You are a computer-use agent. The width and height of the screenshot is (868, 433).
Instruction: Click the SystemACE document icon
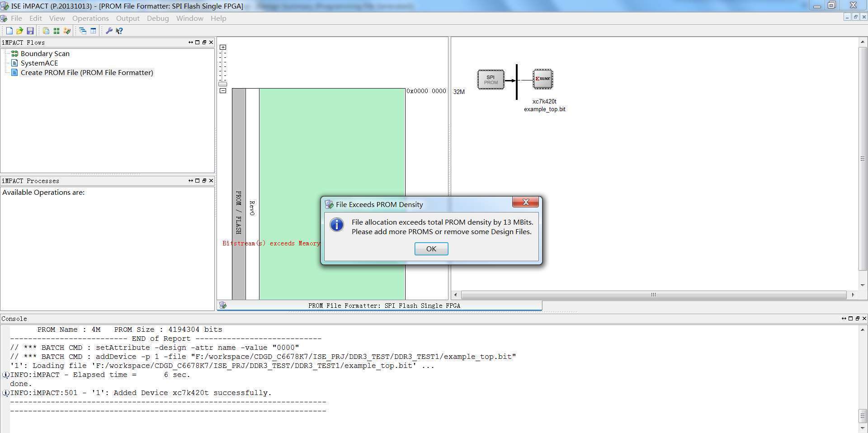point(14,63)
